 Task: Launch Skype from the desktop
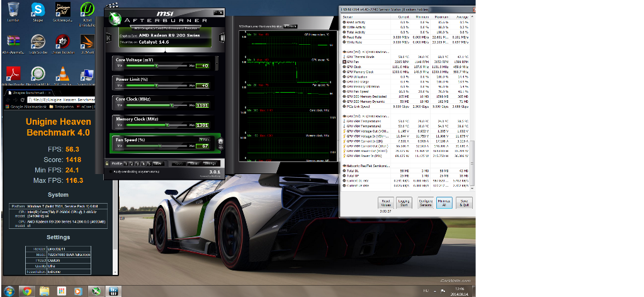point(38,12)
